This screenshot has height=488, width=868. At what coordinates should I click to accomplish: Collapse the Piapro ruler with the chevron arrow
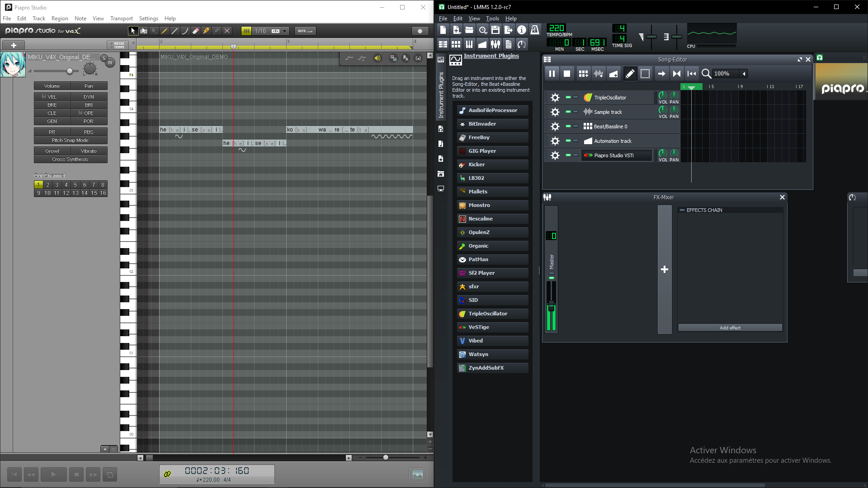click(133, 43)
